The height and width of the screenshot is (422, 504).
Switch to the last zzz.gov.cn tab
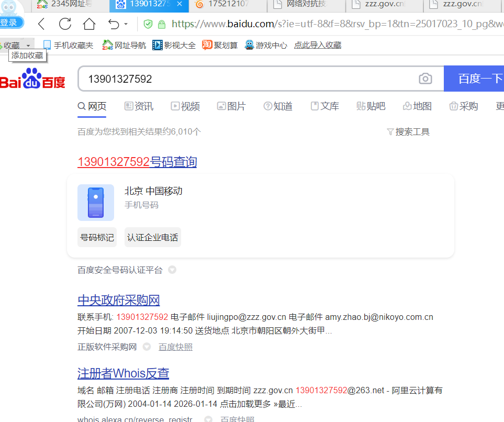(463, 4)
